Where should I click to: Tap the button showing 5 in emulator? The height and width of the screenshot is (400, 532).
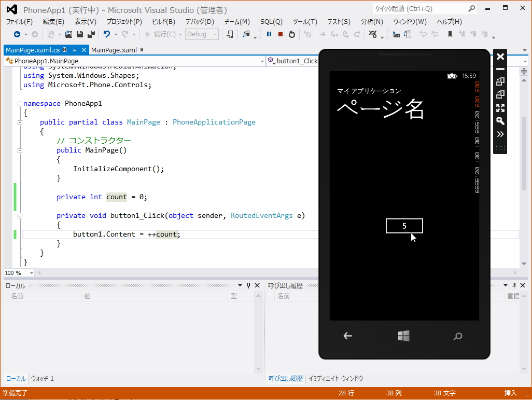coord(404,226)
